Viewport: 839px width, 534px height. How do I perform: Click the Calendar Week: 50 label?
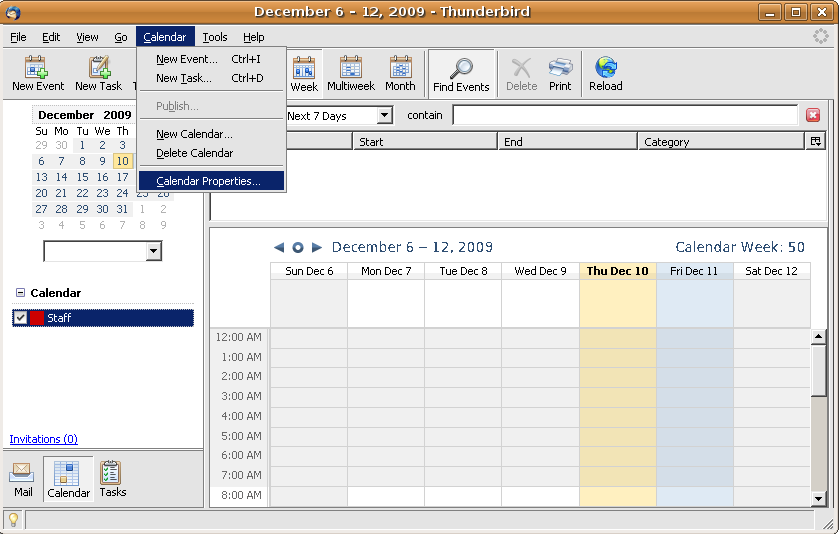[739, 247]
